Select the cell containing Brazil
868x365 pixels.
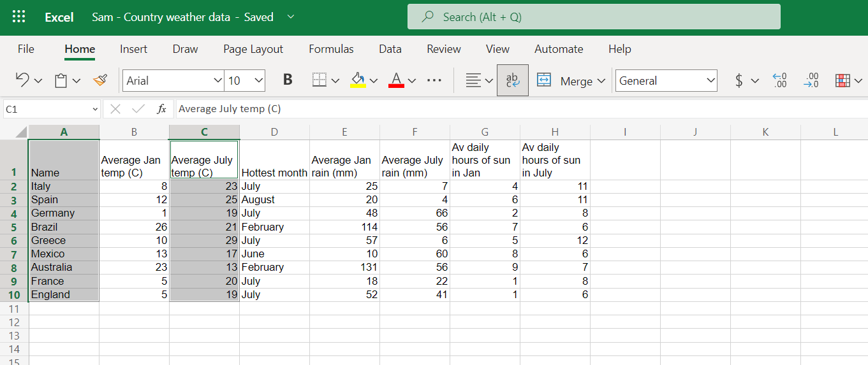click(64, 227)
